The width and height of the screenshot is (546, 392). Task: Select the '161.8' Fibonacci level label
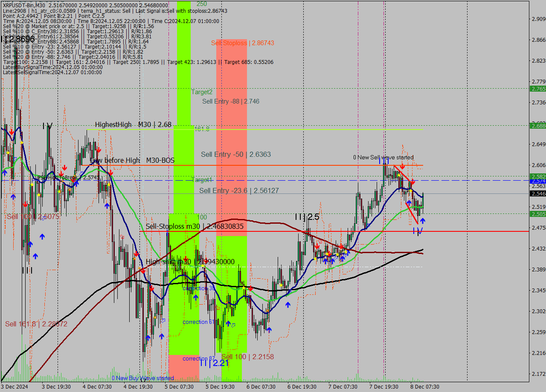pos(202,129)
